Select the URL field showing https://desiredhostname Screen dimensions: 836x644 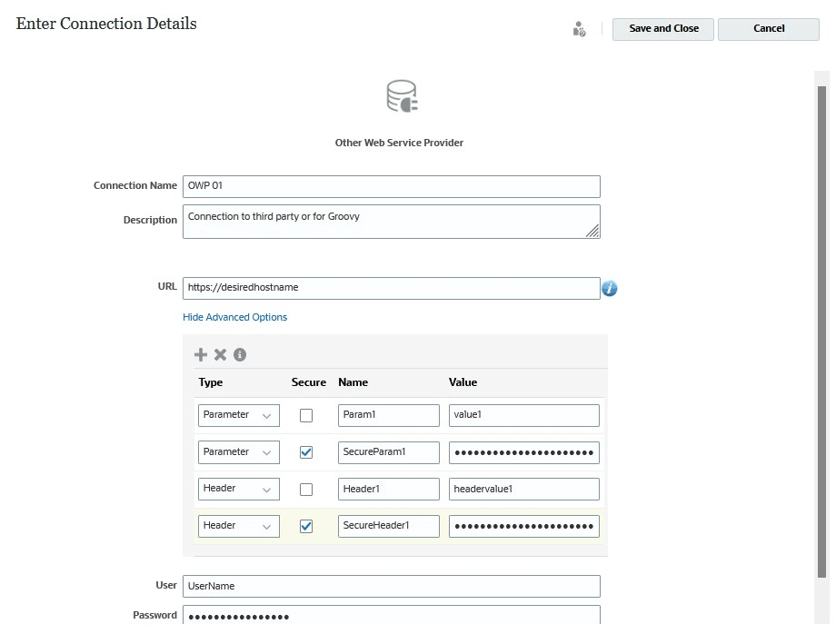[x=391, y=288]
